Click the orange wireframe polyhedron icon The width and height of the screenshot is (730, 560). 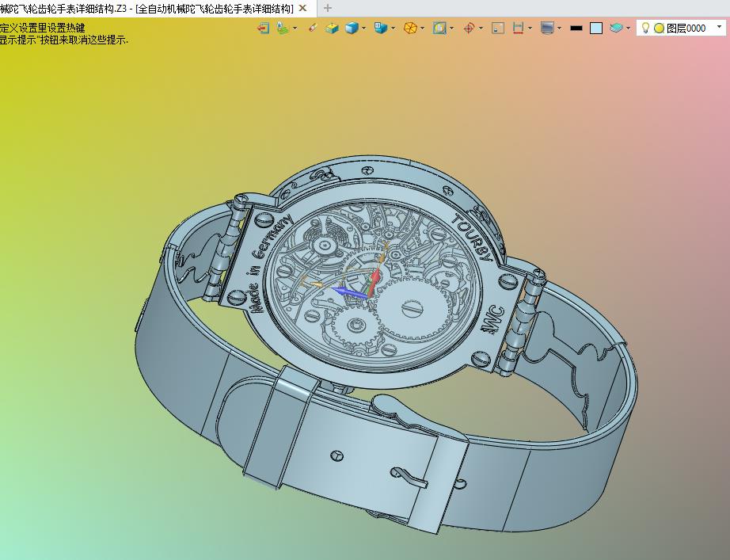pos(409,29)
